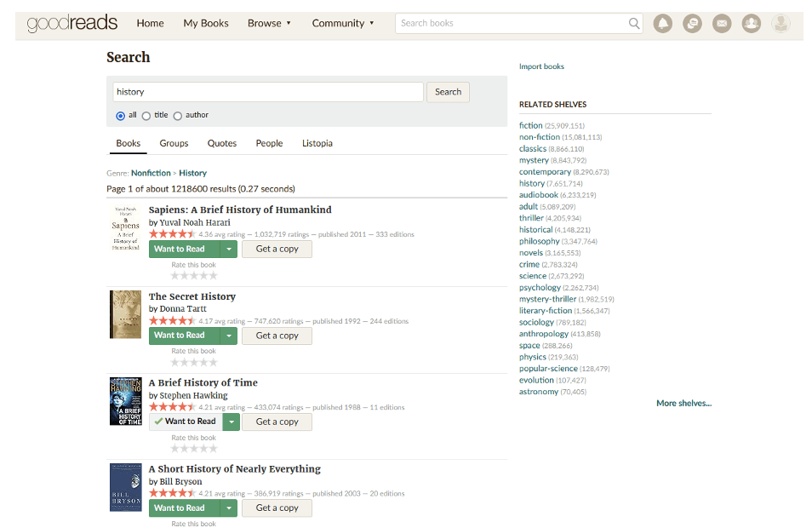Open author Stephen Hawking's page
812x528 pixels.
pyautogui.click(x=194, y=395)
